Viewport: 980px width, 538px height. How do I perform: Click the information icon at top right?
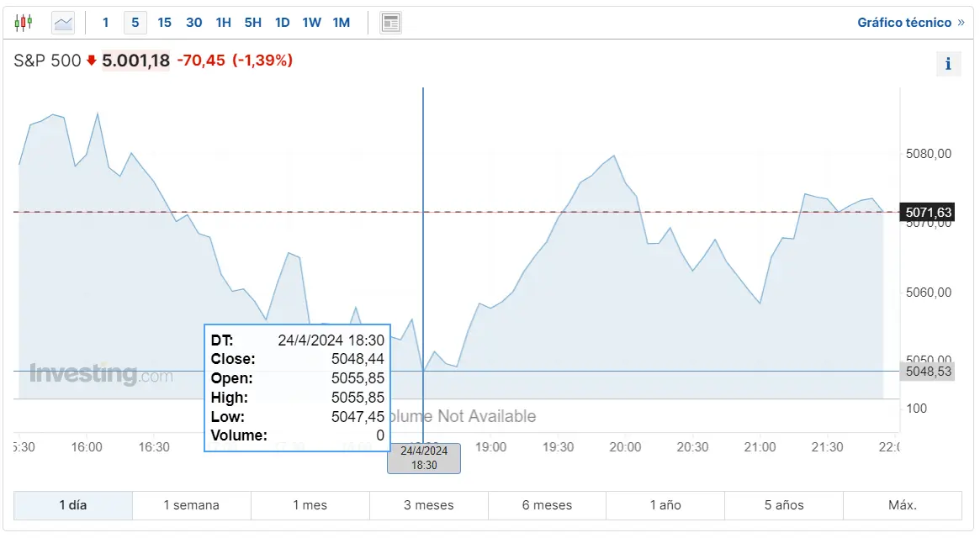[x=948, y=63]
